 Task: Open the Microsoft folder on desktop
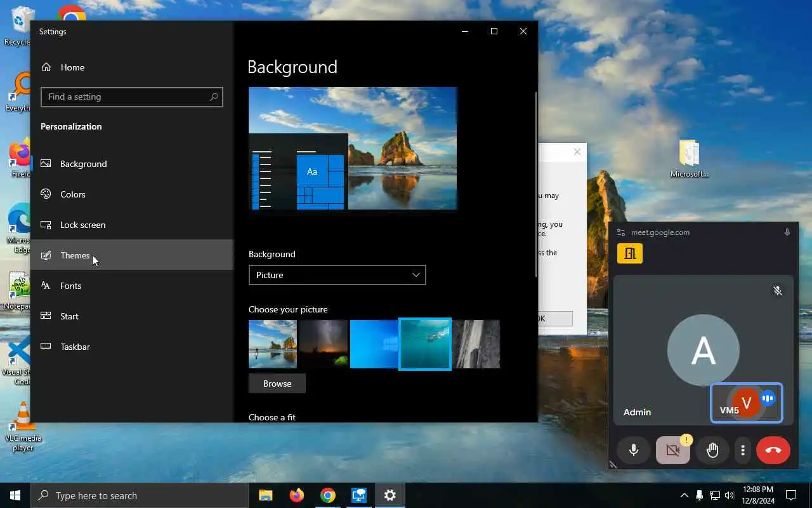click(690, 159)
